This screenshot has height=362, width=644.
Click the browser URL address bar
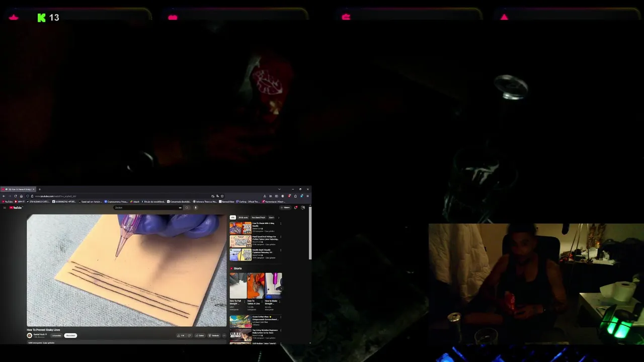[x=121, y=196]
